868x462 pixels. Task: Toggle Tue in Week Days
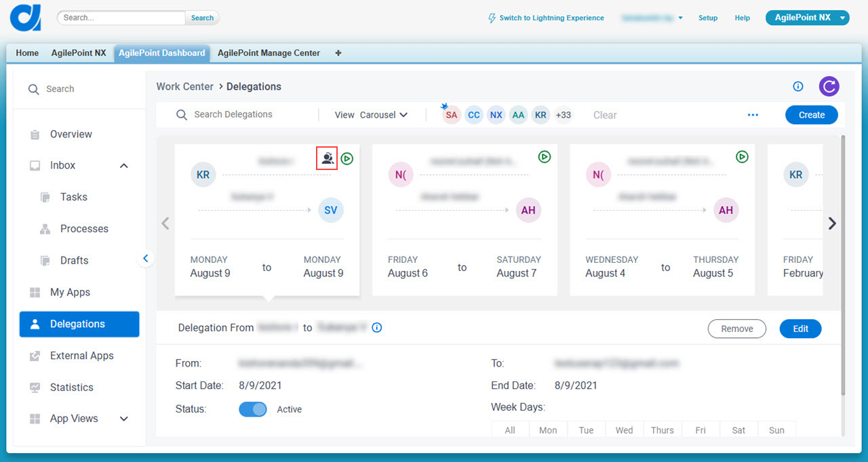pos(586,430)
